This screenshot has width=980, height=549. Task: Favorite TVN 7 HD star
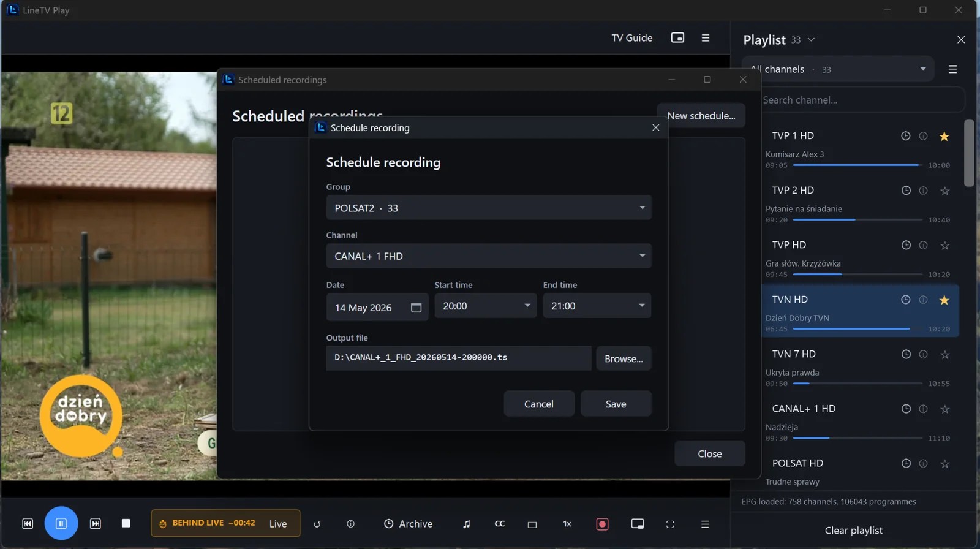coord(944,355)
